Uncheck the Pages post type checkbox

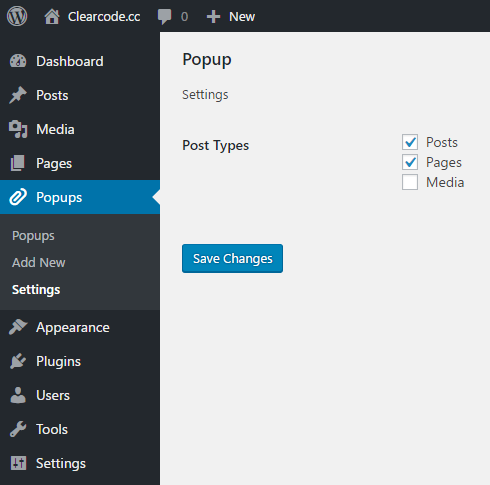tap(410, 162)
